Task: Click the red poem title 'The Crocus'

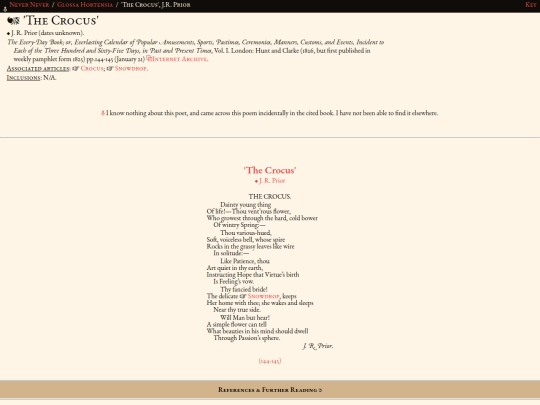Action: click(270, 170)
